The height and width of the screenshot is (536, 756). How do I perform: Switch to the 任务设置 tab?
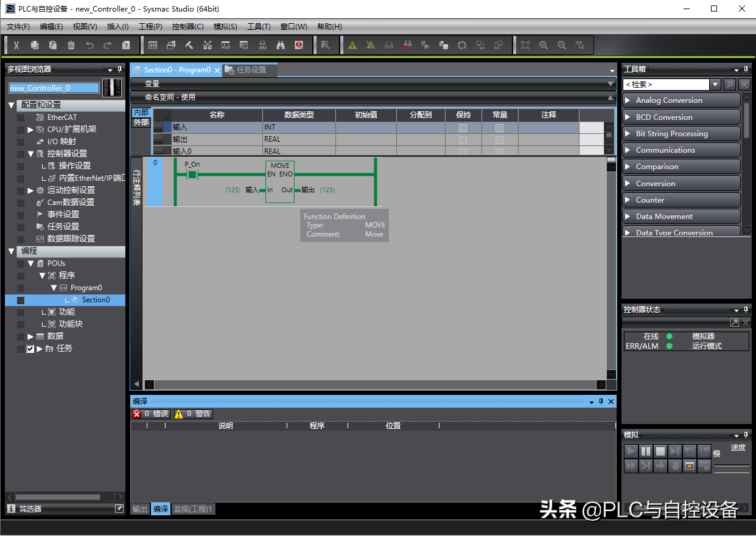tap(251, 70)
